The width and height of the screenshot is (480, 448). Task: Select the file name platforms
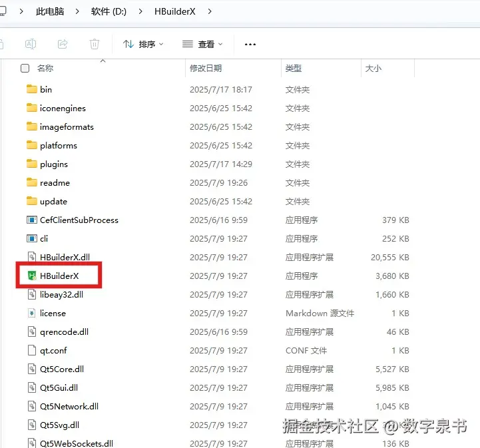point(59,146)
